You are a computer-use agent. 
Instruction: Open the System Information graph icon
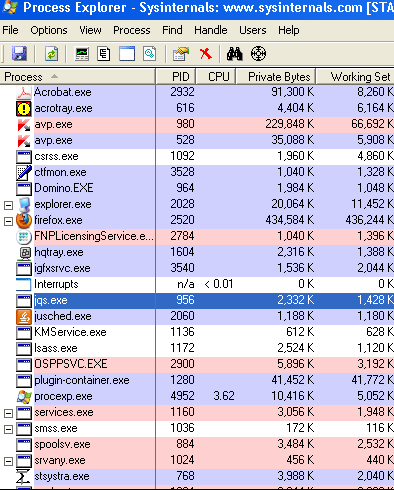82,53
